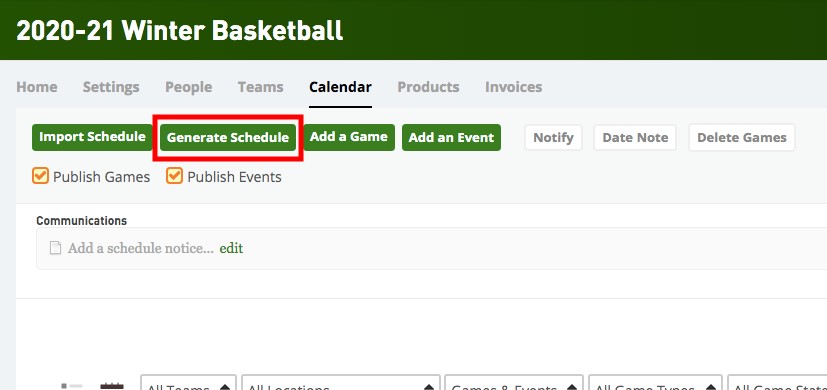Open the All Locations dropdown
Screen dimensions: 827x390
(x=341, y=383)
